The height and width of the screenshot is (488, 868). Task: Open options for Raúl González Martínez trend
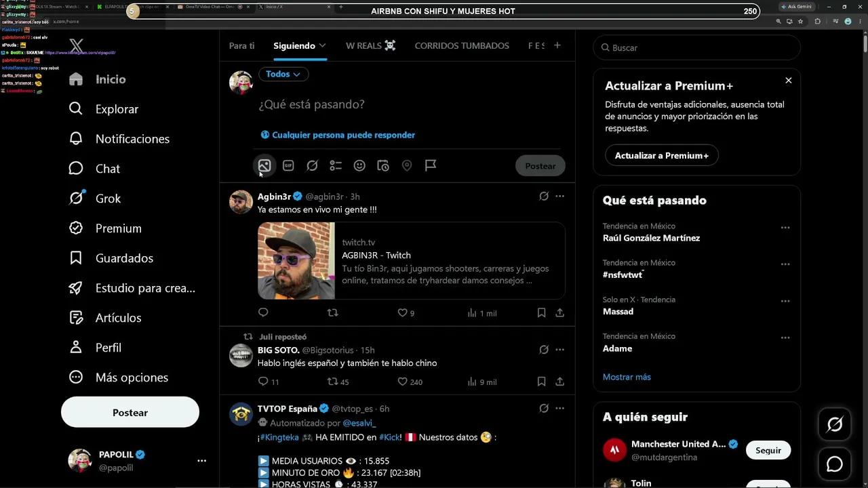[x=785, y=228]
